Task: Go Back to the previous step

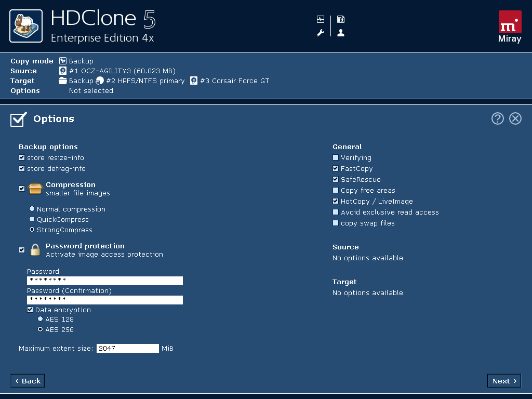Action: [x=28, y=381]
